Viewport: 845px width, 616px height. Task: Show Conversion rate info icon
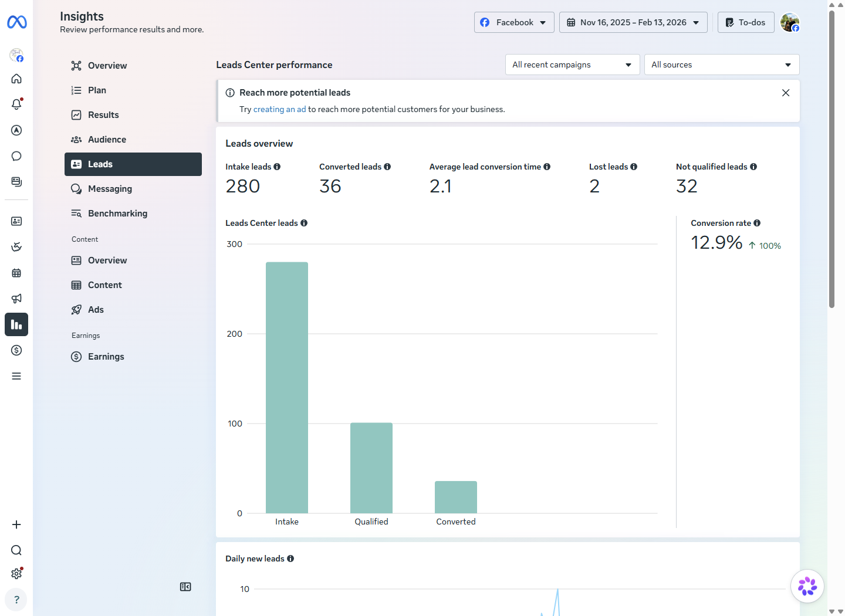757,223
